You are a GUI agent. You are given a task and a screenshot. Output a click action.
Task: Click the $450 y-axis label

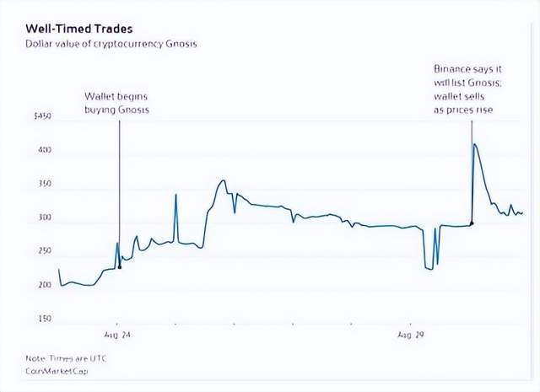[41, 116]
